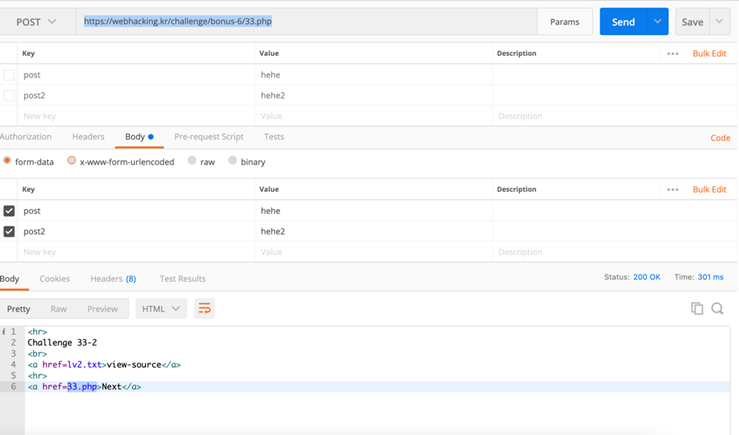Screen dimensions: 739x435
Task: Click New key field in params table
Action: [x=137, y=116]
